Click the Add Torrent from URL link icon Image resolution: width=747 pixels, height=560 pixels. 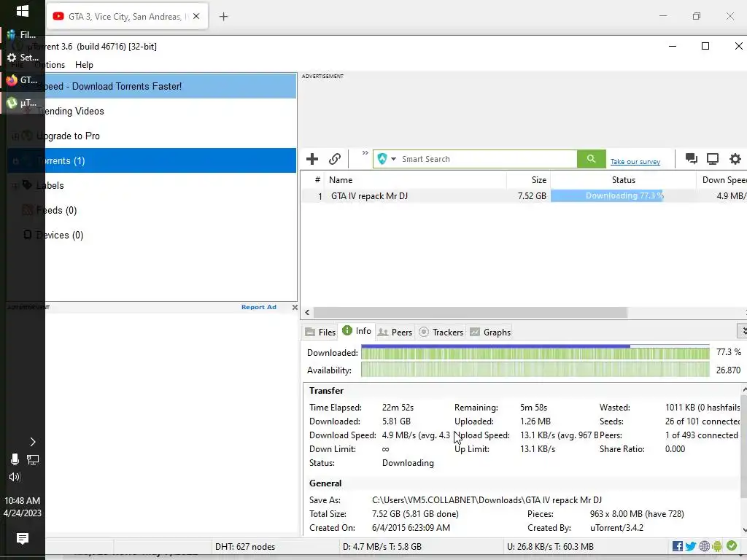pyautogui.click(x=335, y=159)
